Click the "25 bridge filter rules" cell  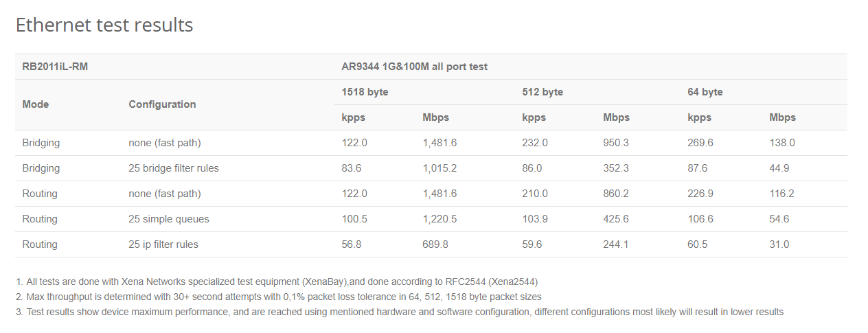click(x=174, y=168)
